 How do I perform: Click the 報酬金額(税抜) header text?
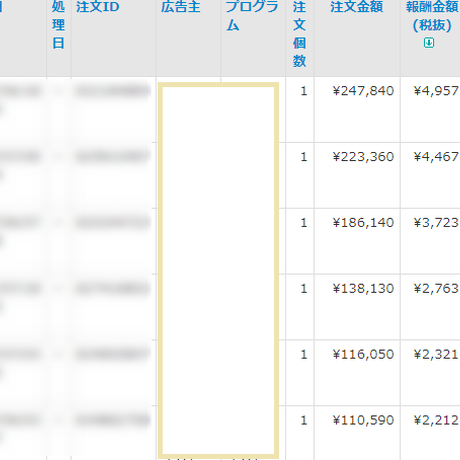tap(433, 16)
